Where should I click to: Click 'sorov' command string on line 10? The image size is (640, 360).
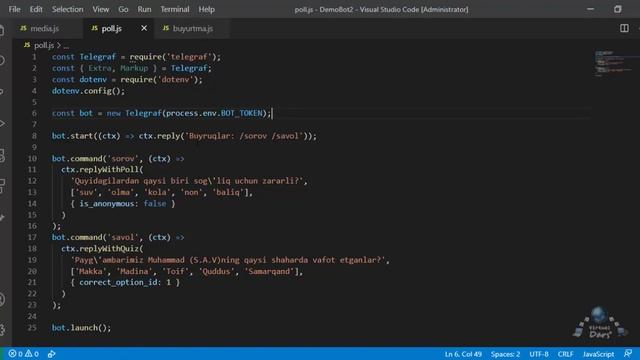click(x=123, y=158)
